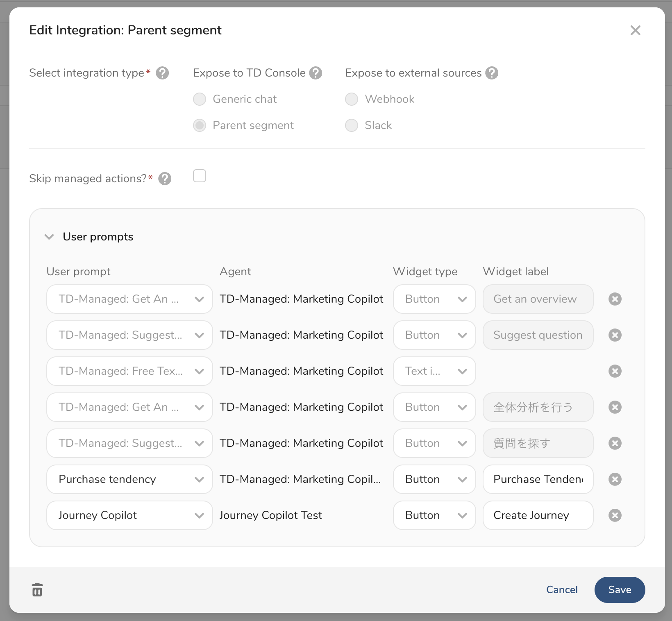Click the trash delete integration icon
This screenshot has width=672, height=621.
tap(37, 590)
